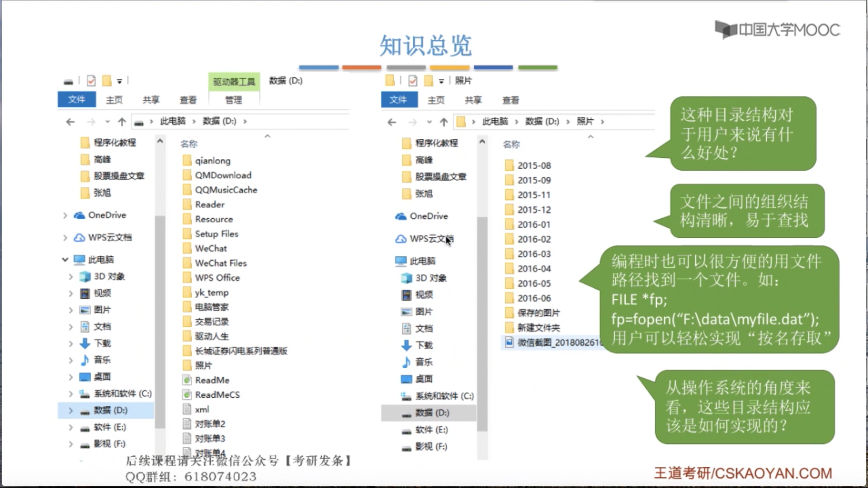
Task: Click Up arrow in right 照片 window
Action: [443, 122]
